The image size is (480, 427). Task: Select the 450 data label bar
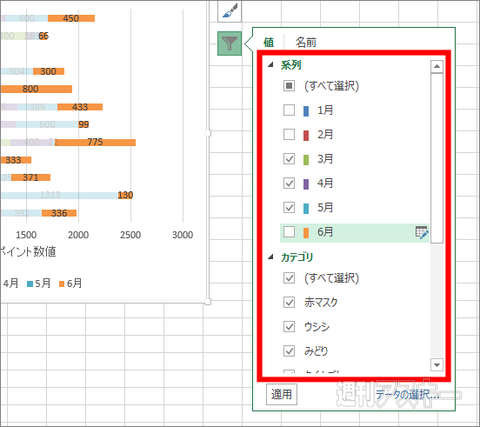tap(71, 18)
